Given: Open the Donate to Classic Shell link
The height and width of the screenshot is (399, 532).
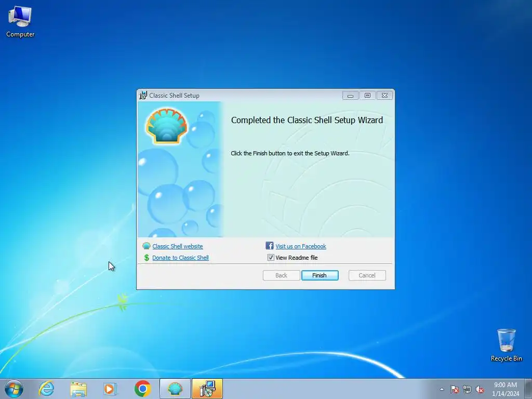Looking at the screenshot, I should tap(180, 258).
